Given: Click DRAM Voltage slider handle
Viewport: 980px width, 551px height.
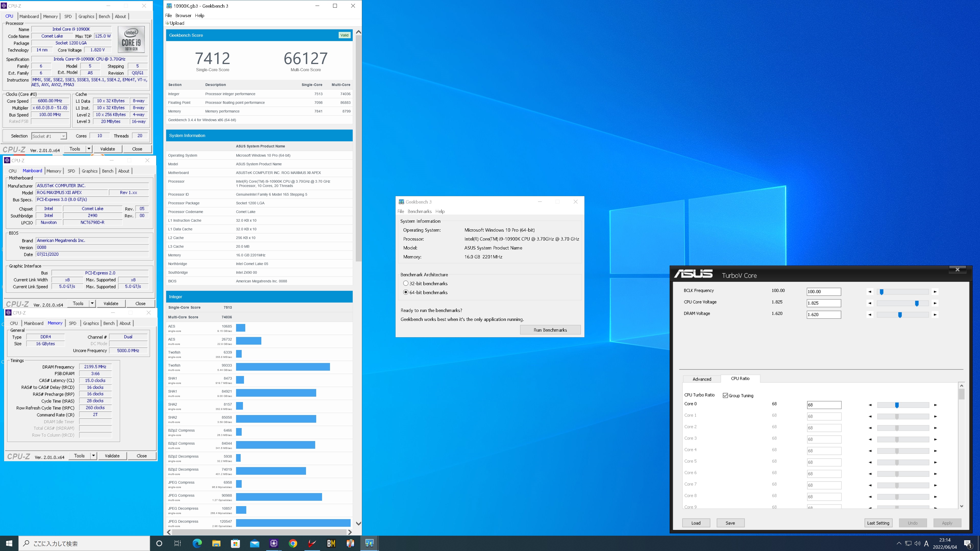Looking at the screenshot, I should click(900, 315).
